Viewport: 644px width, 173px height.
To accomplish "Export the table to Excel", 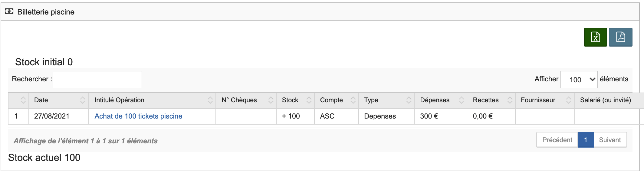I will [595, 37].
